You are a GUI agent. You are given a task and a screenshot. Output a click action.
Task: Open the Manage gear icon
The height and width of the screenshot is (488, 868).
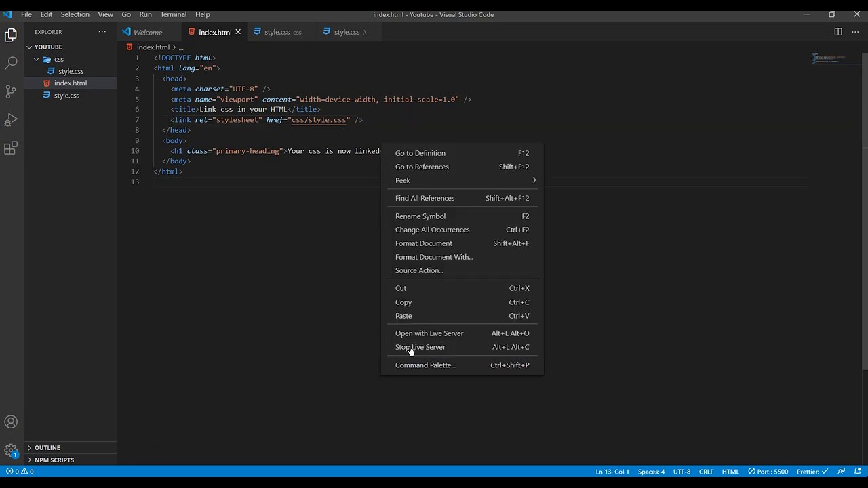[11, 451]
